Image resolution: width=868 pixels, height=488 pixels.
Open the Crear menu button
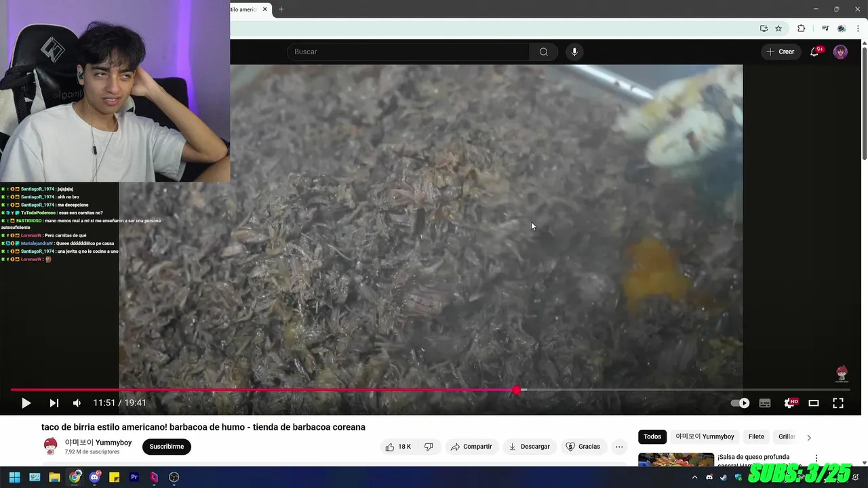click(x=781, y=52)
